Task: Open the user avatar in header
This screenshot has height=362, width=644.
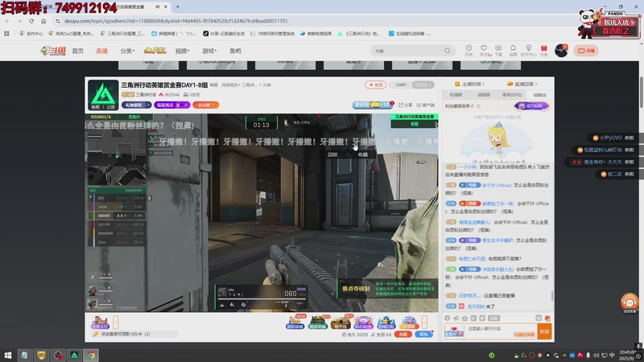Action: coord(561,51)
